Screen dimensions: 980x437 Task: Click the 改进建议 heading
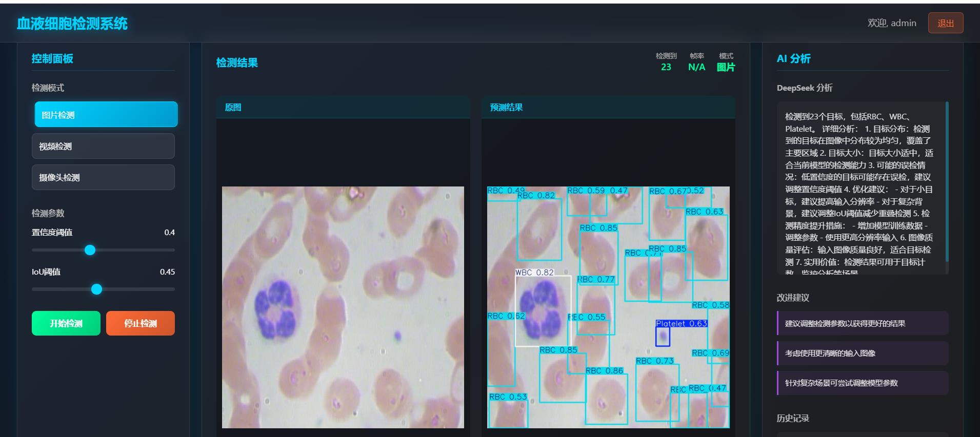(793, 298)
